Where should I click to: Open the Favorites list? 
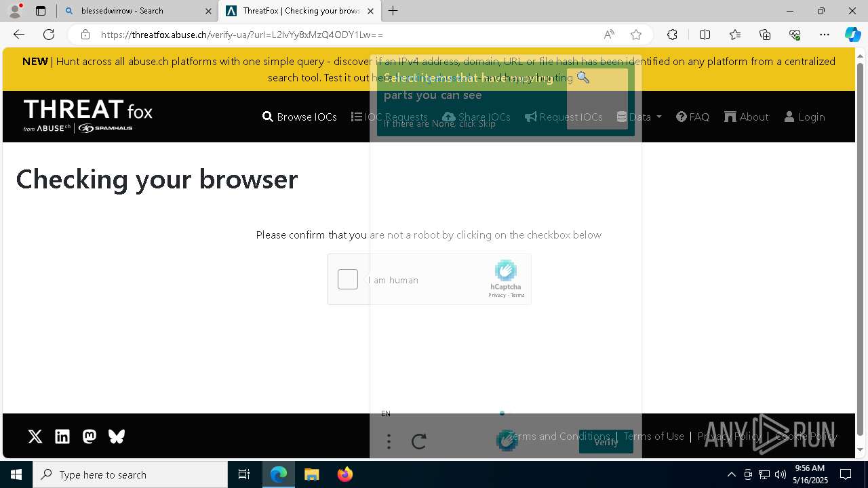[x=735, y=35]
